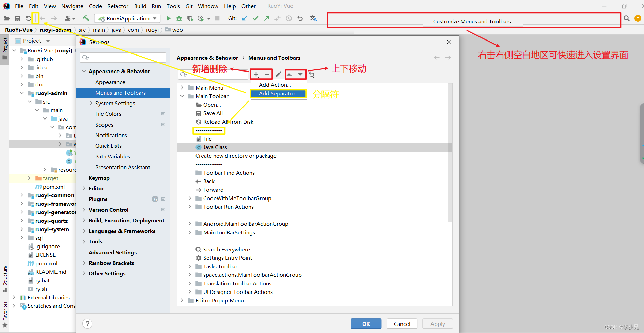Click the OK button

366,324
